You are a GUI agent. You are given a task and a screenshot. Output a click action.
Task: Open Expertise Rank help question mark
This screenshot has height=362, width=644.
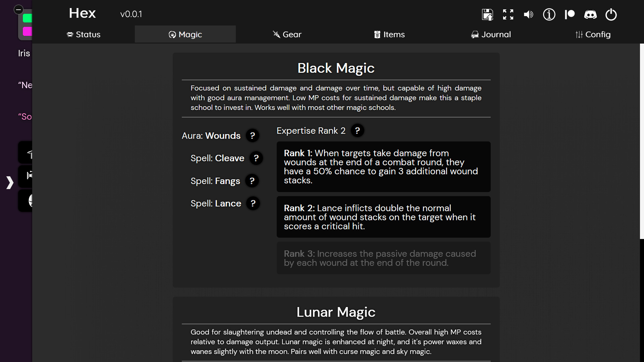[x=358, y=130]
